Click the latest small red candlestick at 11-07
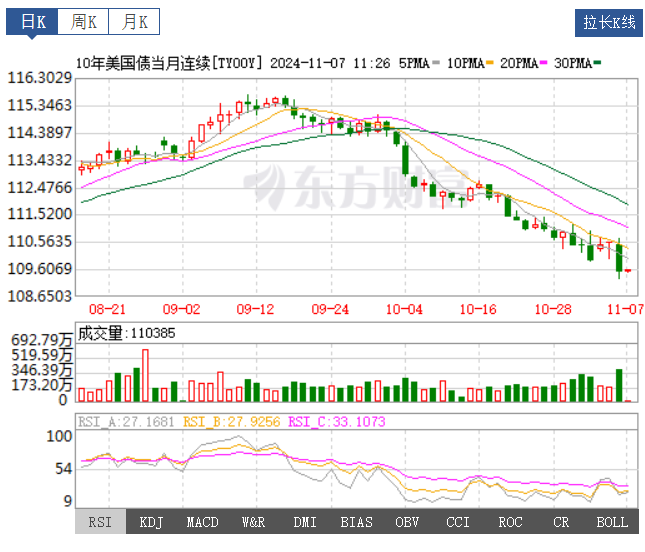Viewport: 645px width, 552px height. pos(628,270)
